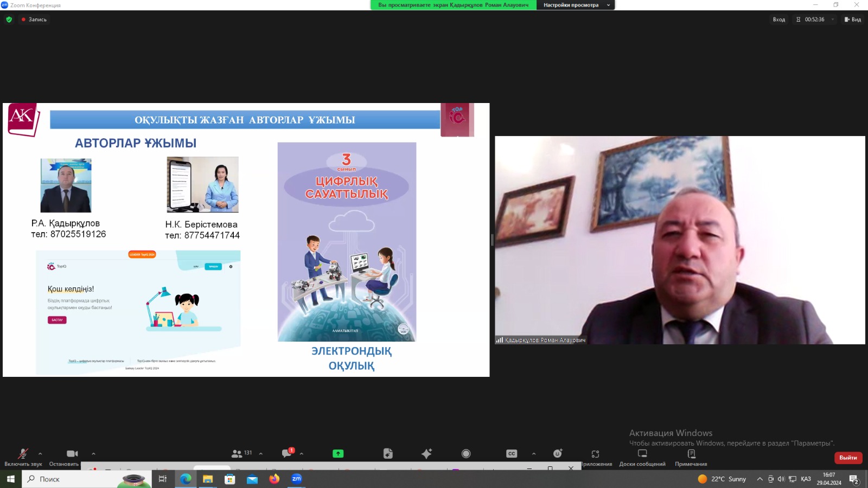868x488 pixels.
Task: Open the Reactions smiley icon
Action: (558, 453)
